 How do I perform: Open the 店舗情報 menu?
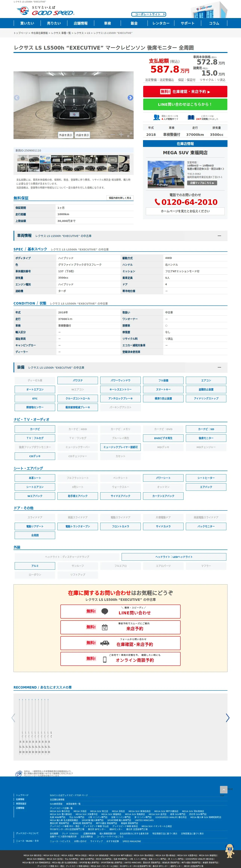pyautogui.click(x=81, y=23)
